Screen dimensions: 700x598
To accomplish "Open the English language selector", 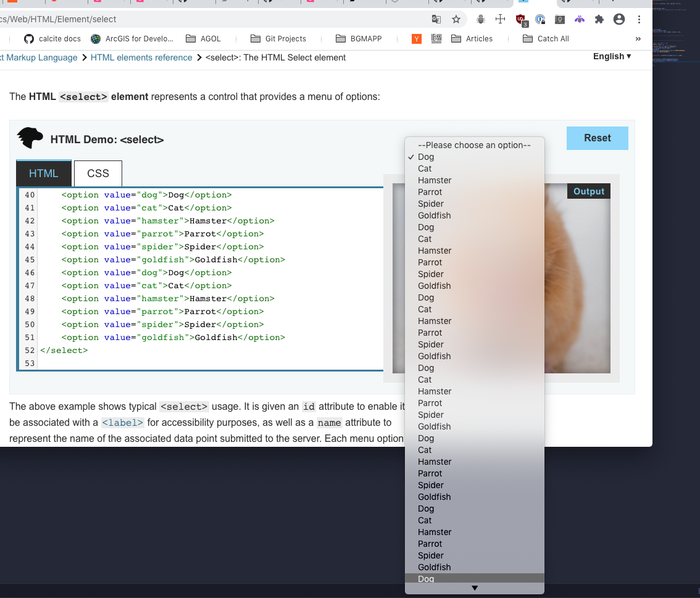I will point(612,56).
